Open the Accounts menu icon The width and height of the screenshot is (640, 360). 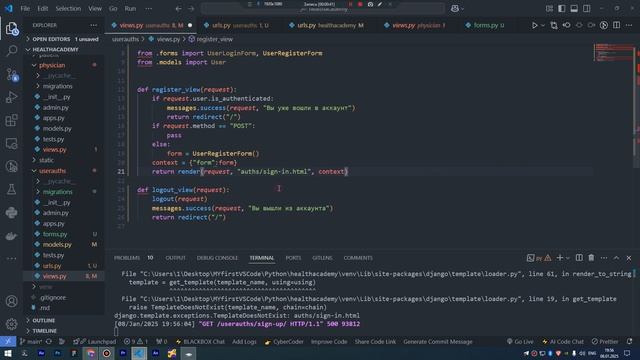11,301
